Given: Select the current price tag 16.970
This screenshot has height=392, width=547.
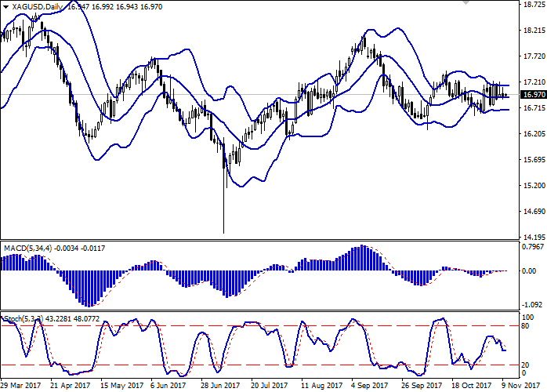Looking at the screenshot, I should [533, 96].
